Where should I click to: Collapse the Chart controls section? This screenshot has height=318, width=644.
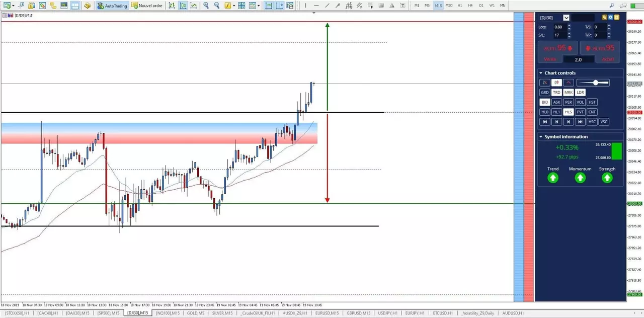click(x=541, y=73)
